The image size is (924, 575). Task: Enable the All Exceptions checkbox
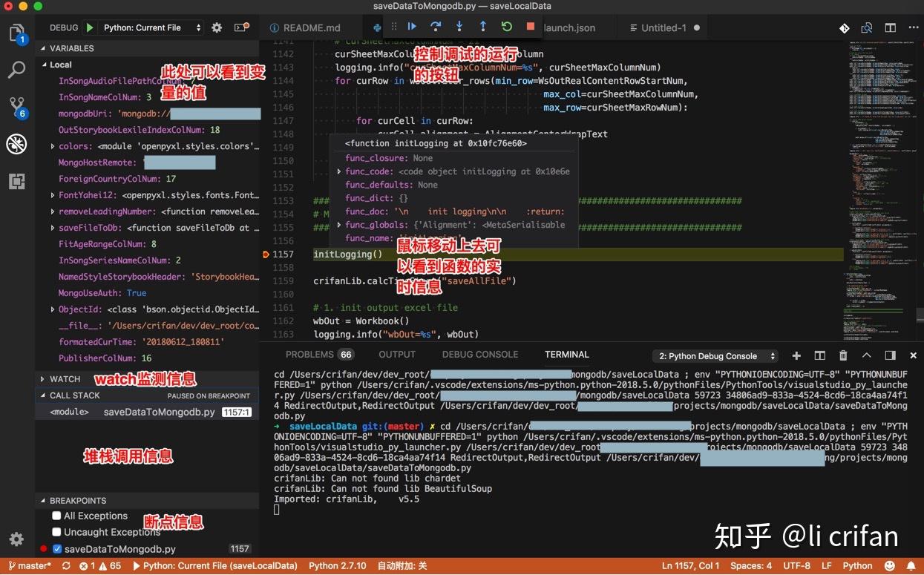click(x=56, y=516)
